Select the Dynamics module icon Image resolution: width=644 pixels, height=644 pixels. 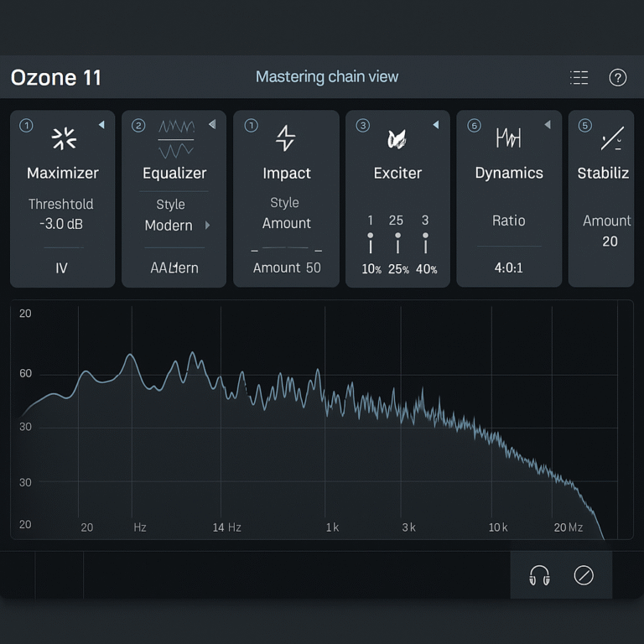pos(508,138)
